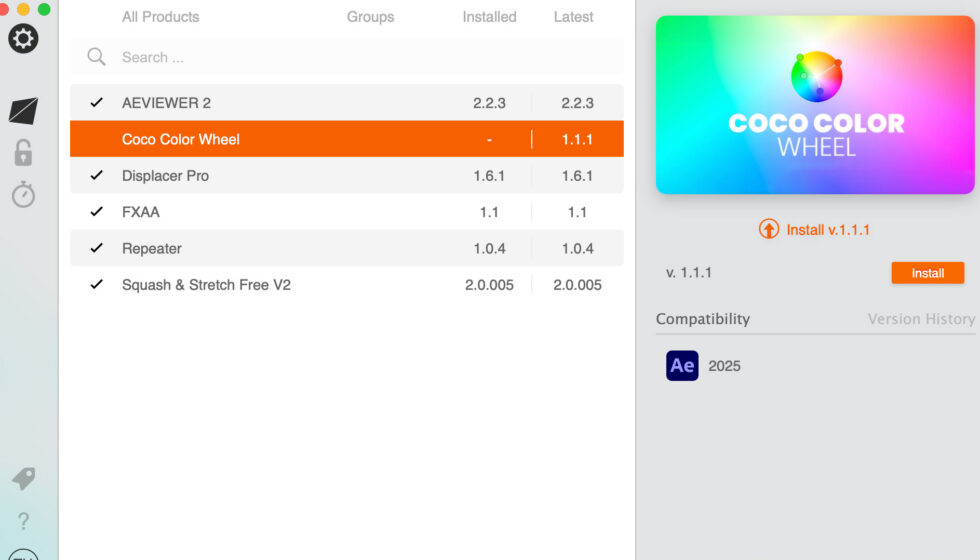Click the Install v.1.1.1 link

pos(828,230)
